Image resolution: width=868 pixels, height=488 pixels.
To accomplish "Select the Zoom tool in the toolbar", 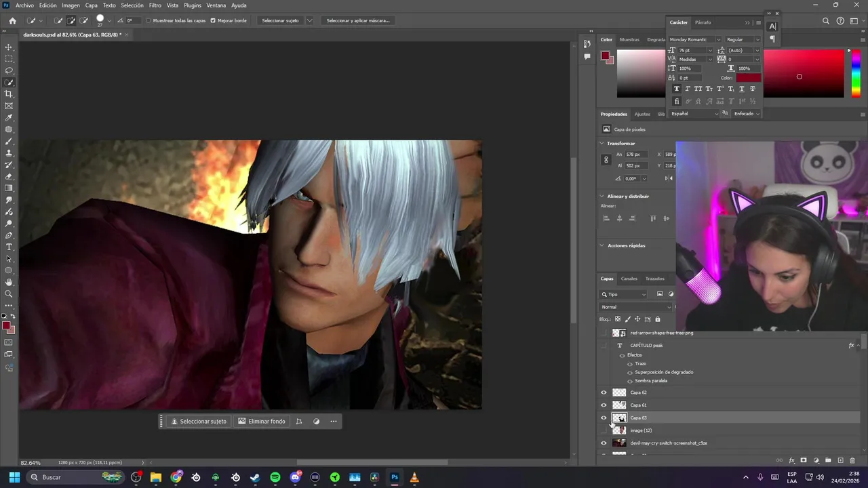I will (x=9, y=294).
